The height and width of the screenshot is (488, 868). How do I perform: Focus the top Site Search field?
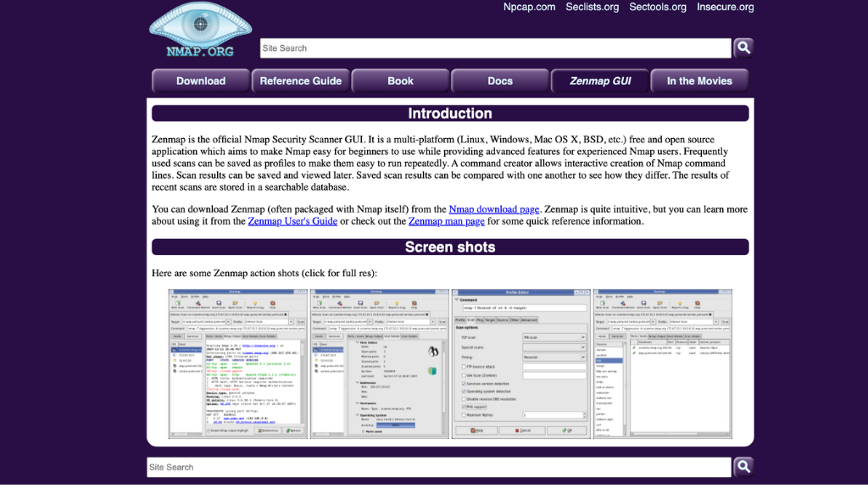click(x=495, y=48)
